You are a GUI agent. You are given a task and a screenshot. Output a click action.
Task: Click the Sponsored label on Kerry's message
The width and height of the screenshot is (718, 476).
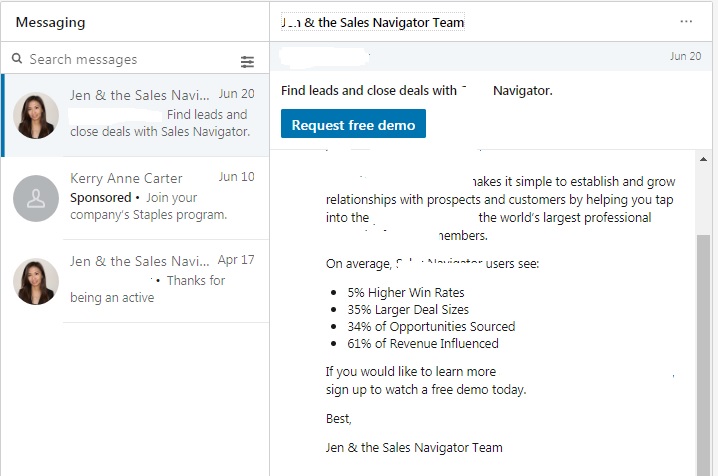(101, 197)
